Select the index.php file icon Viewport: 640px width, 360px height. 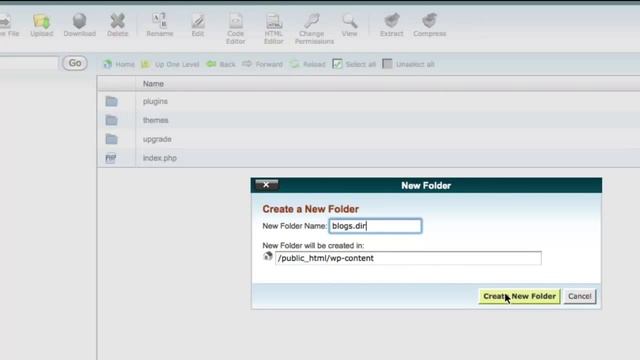click(111, 158)
